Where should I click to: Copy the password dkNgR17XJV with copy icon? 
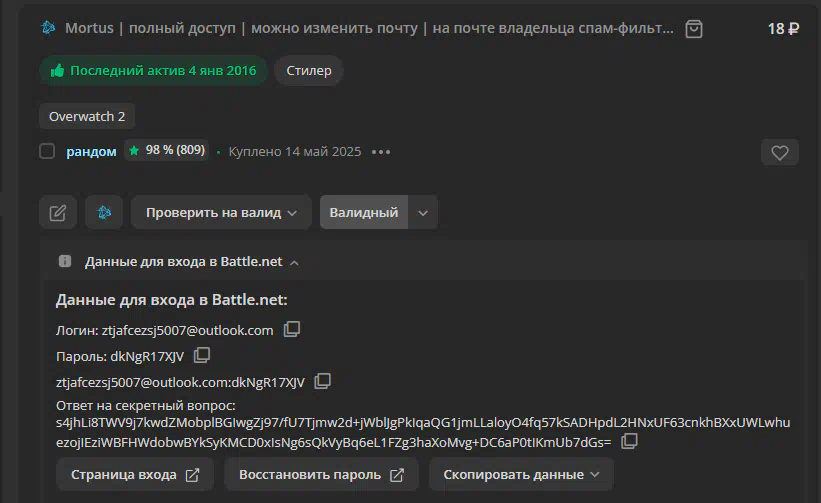coord(202,355)
